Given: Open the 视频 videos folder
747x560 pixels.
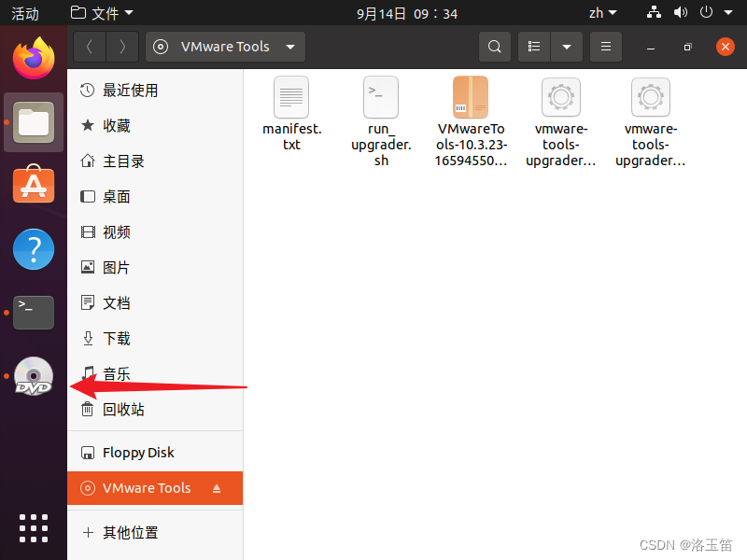Looking at the screenshot, I should pyautogui.click(x=155, y=231).
